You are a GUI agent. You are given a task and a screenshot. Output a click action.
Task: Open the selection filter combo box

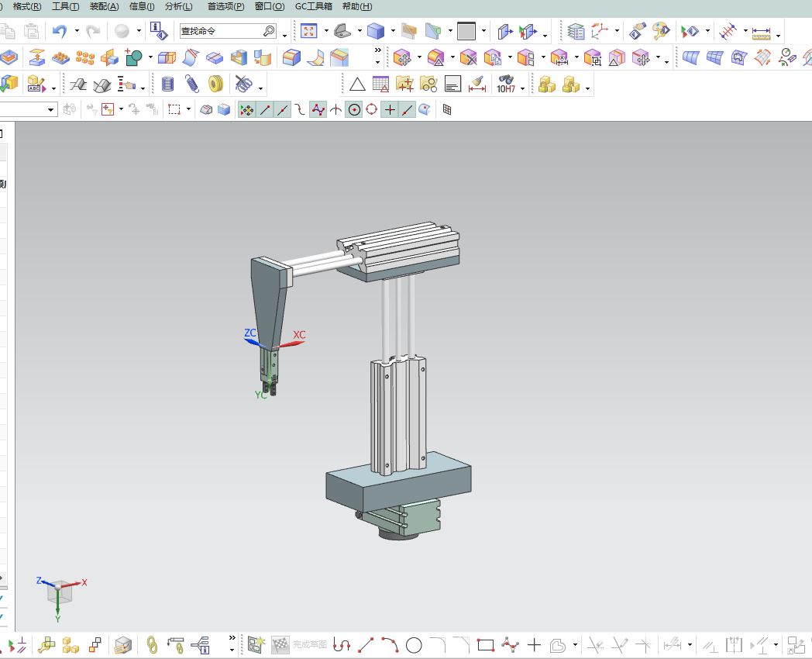pos(29,110)
